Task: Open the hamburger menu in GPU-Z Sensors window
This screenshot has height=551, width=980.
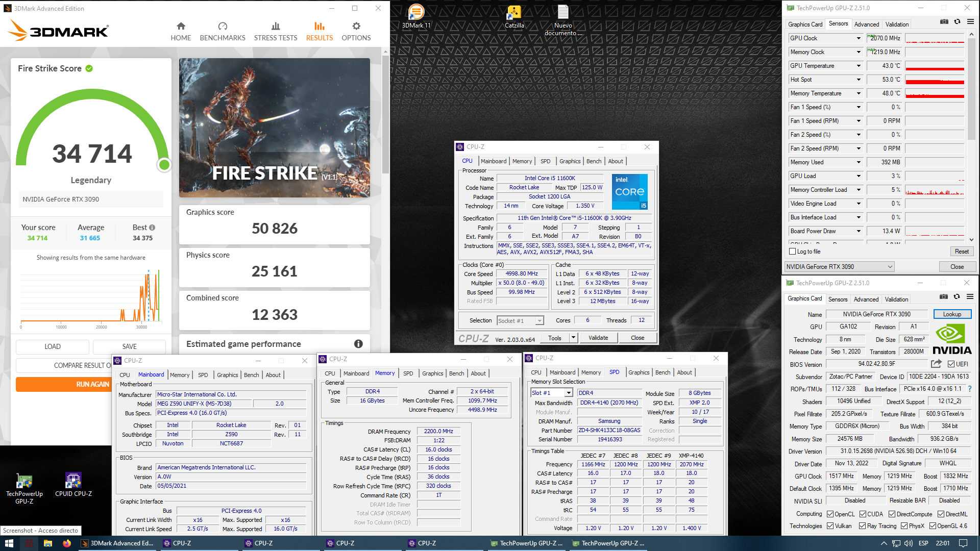Action: pos(970,21)
